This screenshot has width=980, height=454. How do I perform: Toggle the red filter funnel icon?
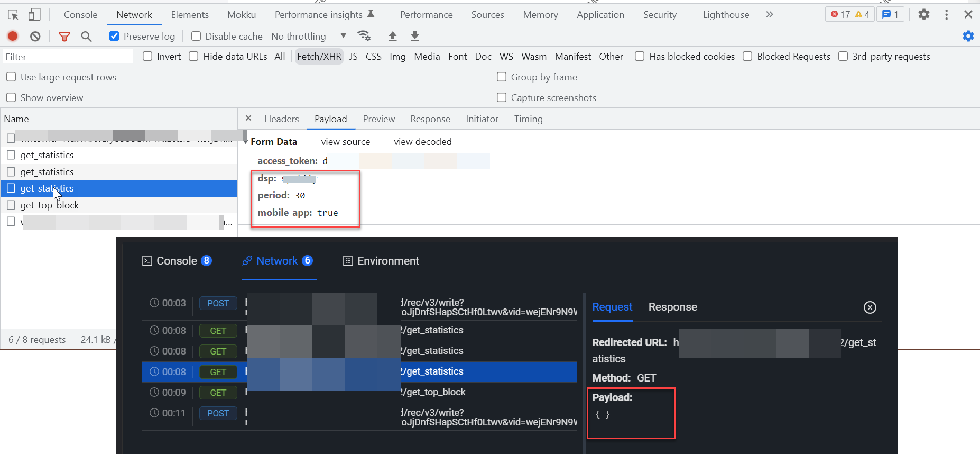[64, 37]
